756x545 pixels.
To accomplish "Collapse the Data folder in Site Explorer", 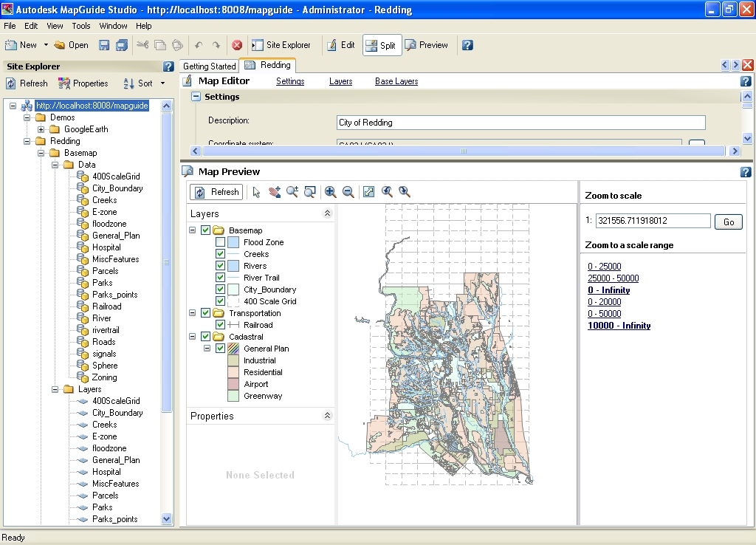I will point(55,165).
